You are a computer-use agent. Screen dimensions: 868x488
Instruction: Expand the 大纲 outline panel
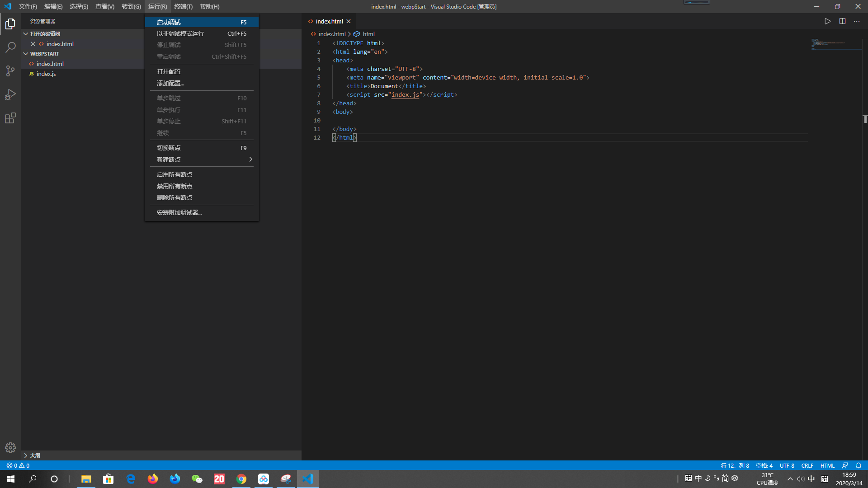[x=34, y=455]
